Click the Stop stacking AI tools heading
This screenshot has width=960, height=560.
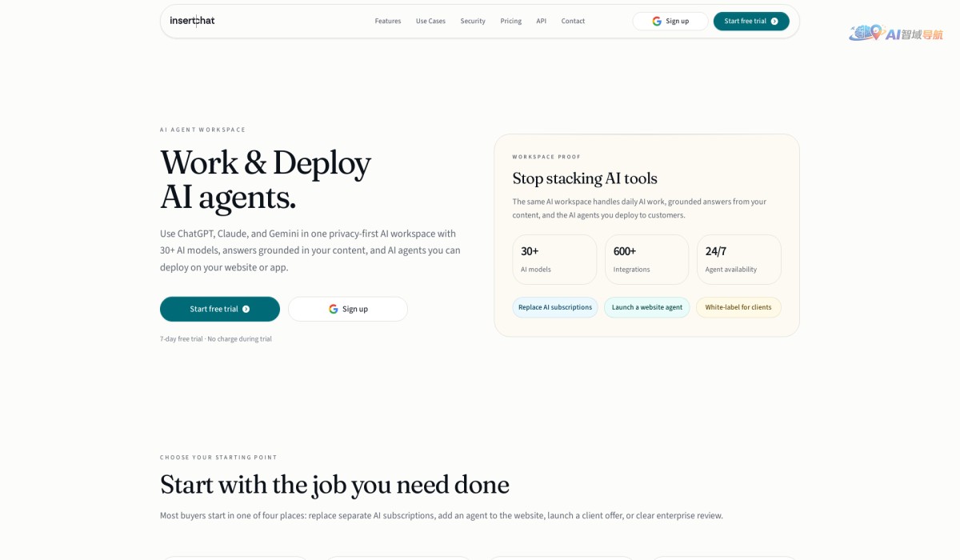(x=585, y=178)
